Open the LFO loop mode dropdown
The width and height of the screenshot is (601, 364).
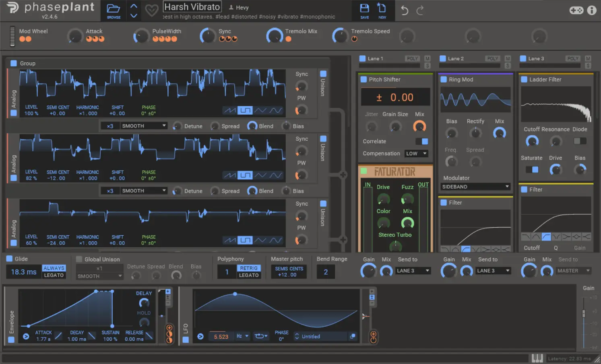(261, 336)
